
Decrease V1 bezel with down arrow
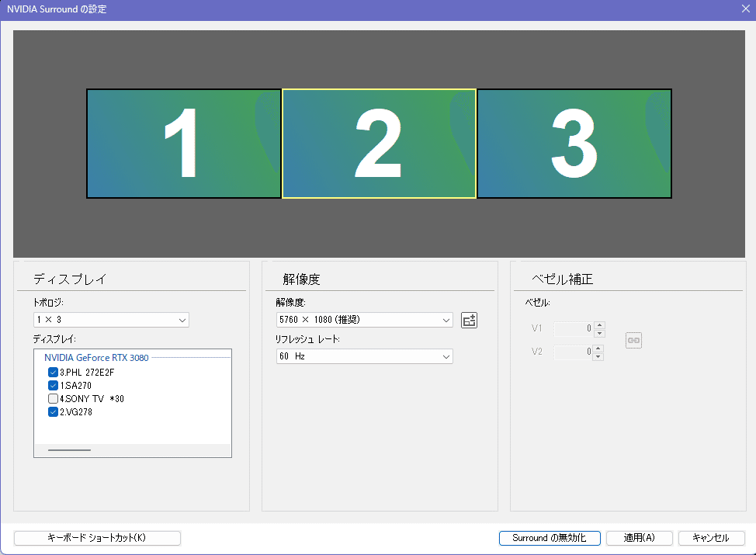coord(599,333)
